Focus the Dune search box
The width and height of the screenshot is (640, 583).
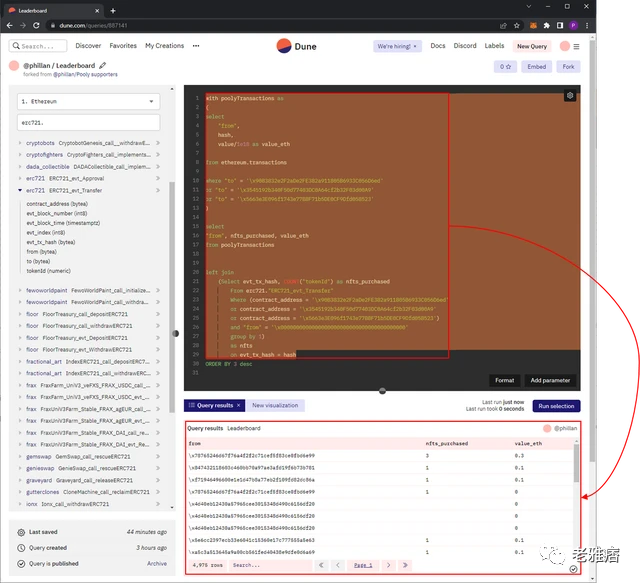pos(38,46)
